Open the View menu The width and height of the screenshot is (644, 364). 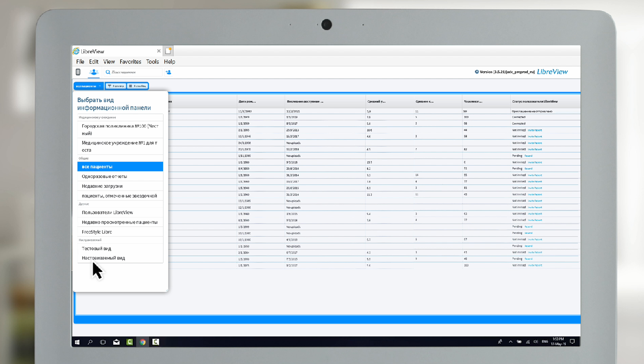point(109,62)
